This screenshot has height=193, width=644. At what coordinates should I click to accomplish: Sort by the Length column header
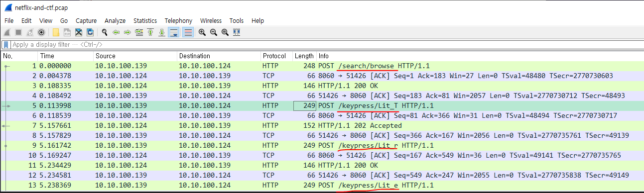[304, 56]
